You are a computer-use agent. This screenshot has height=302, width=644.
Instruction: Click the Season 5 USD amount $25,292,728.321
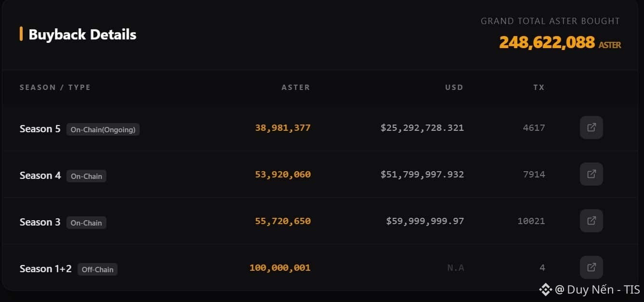422,128
